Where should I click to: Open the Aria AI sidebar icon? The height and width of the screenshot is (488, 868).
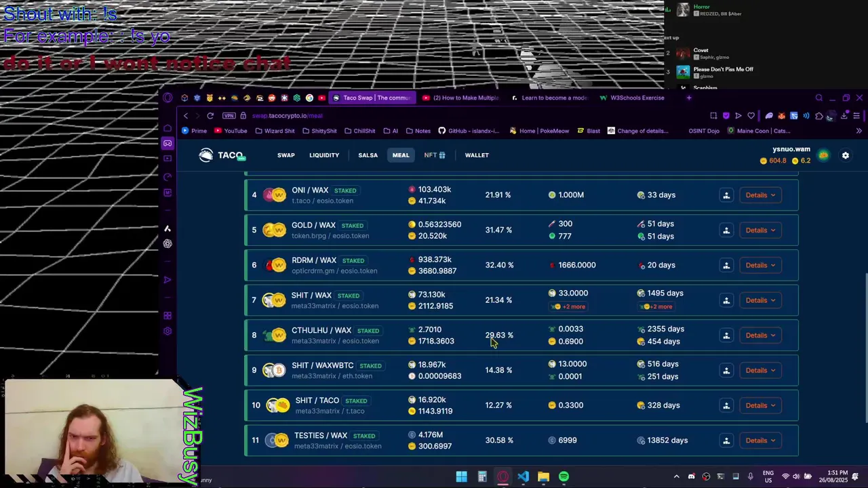click(x=167, y=228)
